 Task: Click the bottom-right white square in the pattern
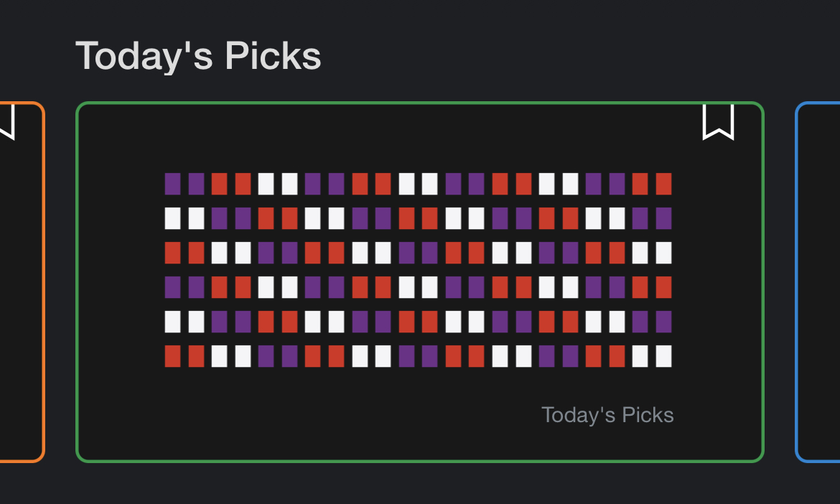coord(663,356)
